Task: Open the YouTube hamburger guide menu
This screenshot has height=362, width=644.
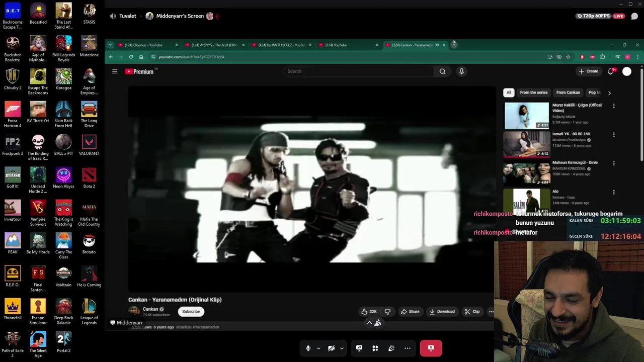Action: [115, 71]
